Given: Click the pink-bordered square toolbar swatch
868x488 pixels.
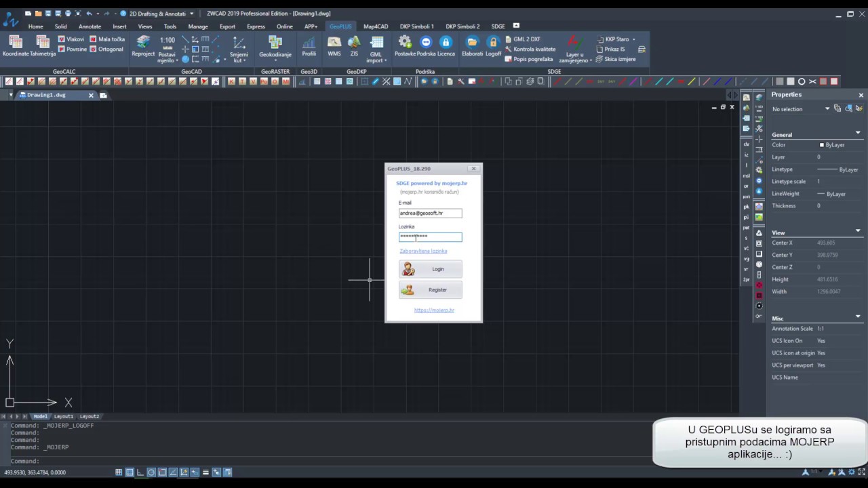Looking at the screenshot, I should click(x=834, y=81).
